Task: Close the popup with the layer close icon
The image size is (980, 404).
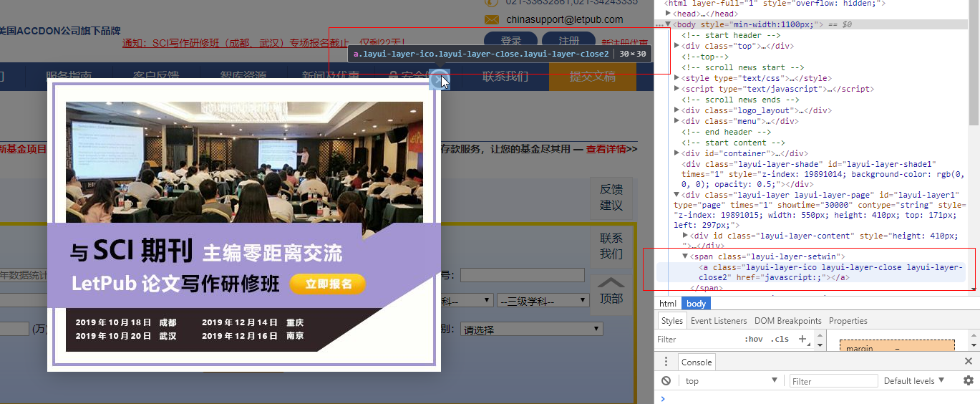Action: pos(440,80)
